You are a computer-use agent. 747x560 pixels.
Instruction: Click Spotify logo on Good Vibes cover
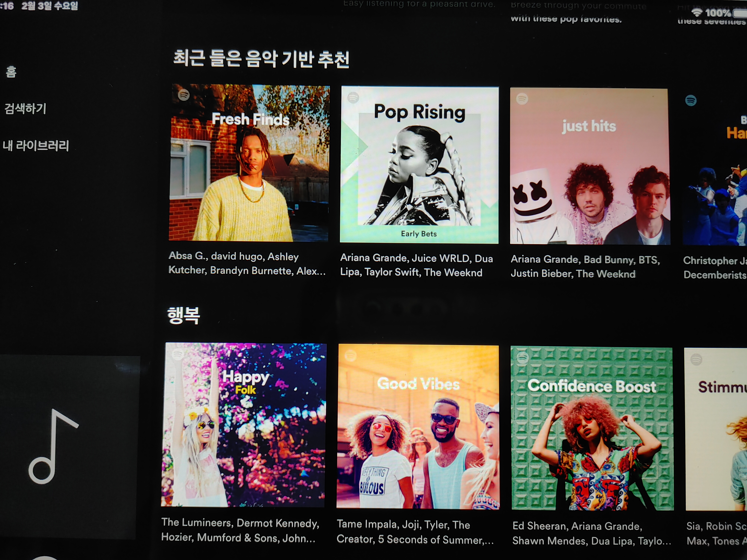click(x=351, y=355)
